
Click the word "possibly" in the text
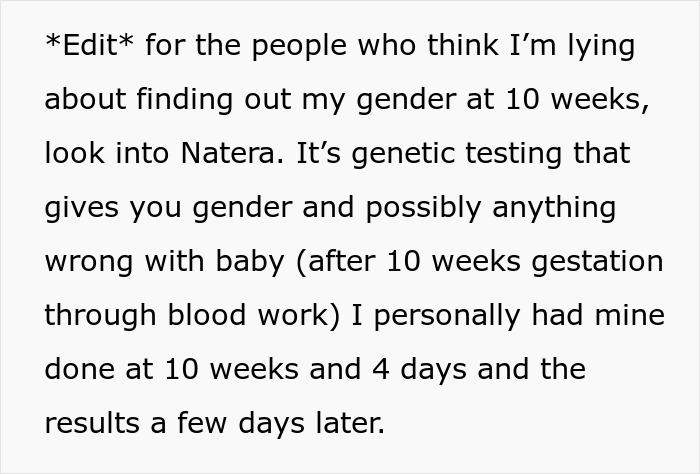[x=423, y=209]
